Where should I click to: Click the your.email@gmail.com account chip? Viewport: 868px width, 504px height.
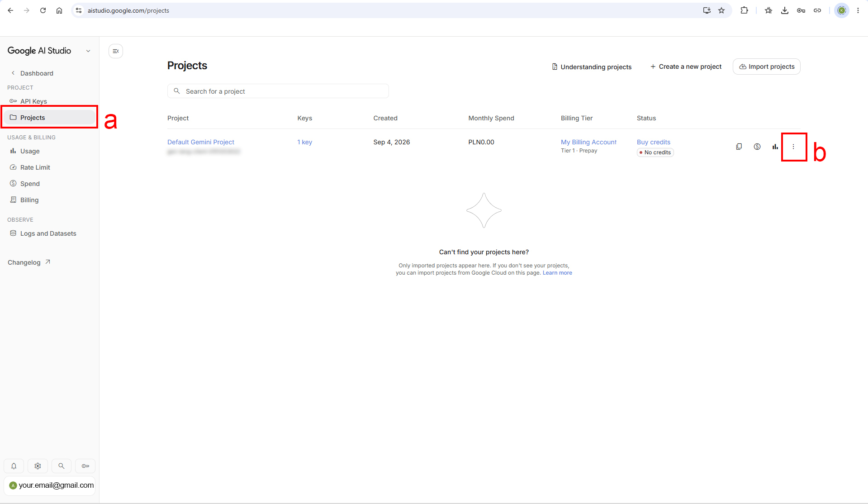(x=50, y=485)
